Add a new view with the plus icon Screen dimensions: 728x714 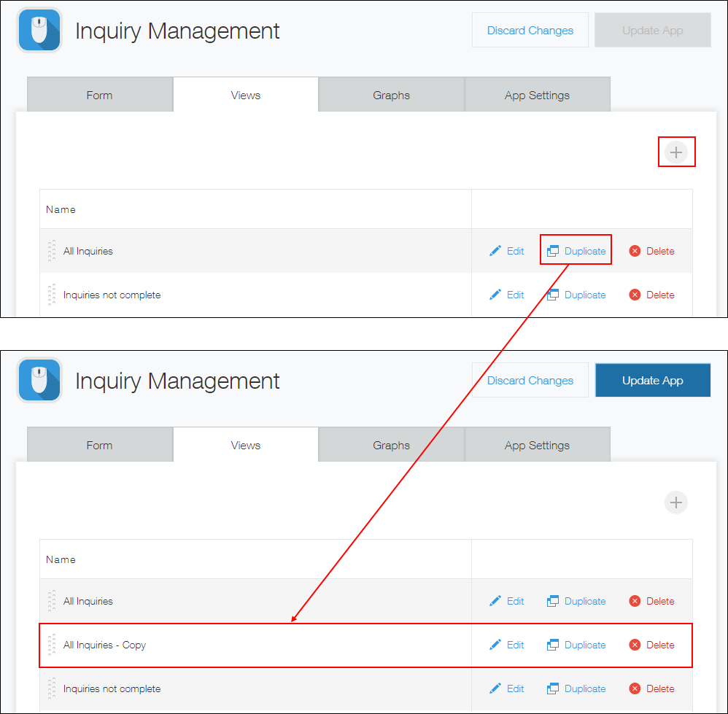point(676,152)
